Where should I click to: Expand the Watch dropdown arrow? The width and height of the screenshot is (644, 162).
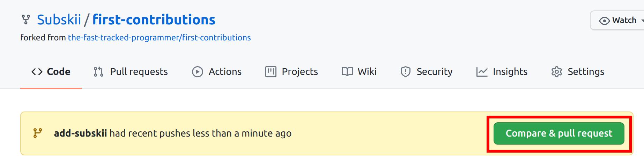pos(642,21)
